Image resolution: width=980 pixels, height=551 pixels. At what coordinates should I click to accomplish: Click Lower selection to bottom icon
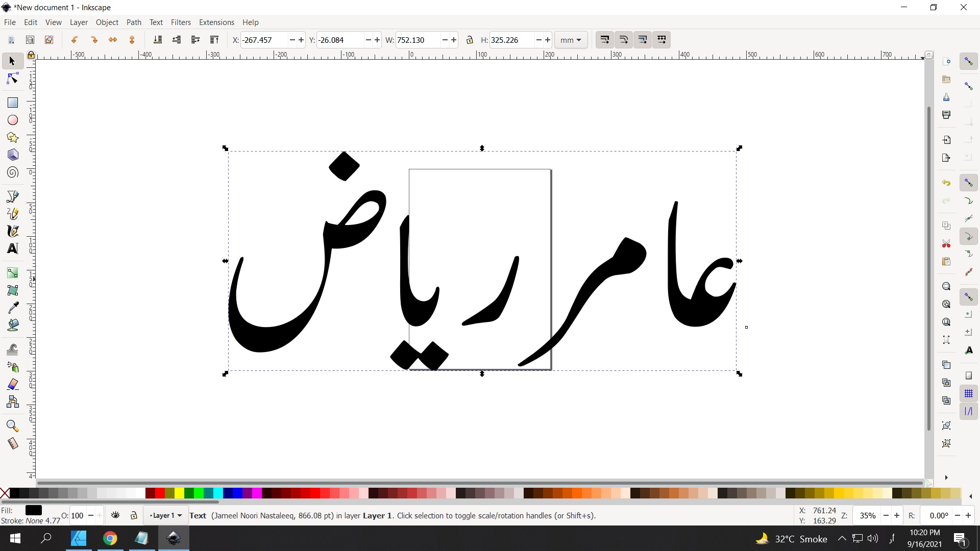pos(158,40)
